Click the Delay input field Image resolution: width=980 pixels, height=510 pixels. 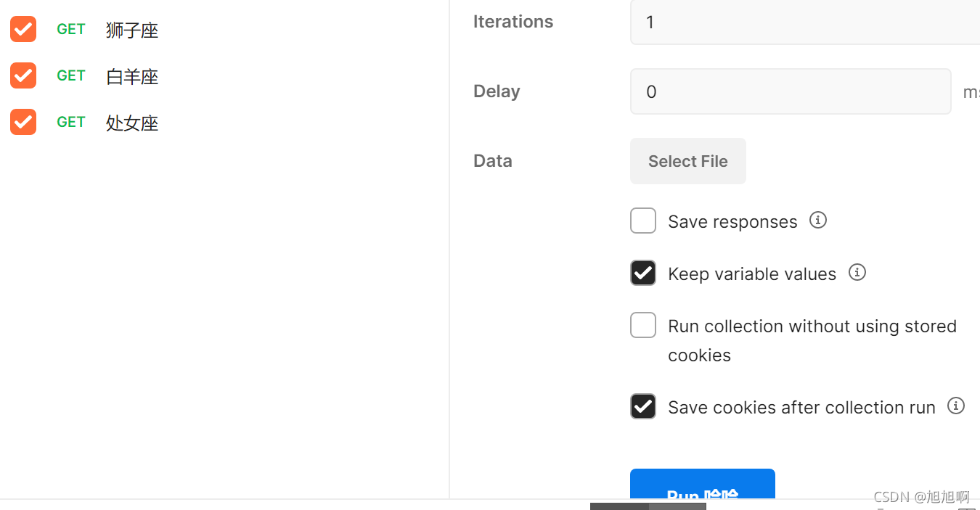click(x=791, y=91)
